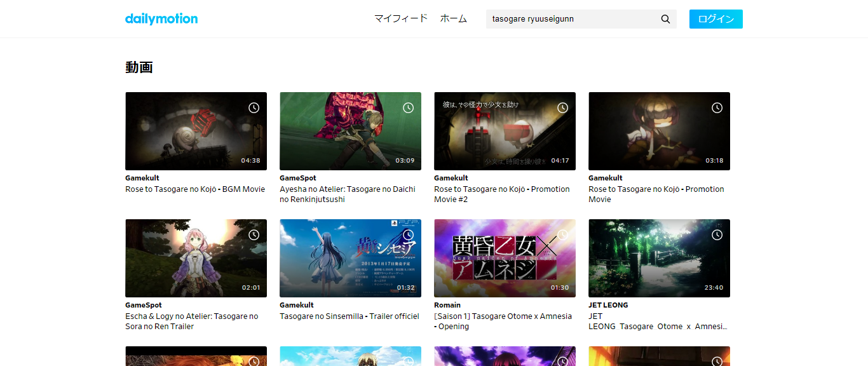Visit the JET LEONG channel link
Viewport: 868px width, 366px height.
[x=608, y=305]
